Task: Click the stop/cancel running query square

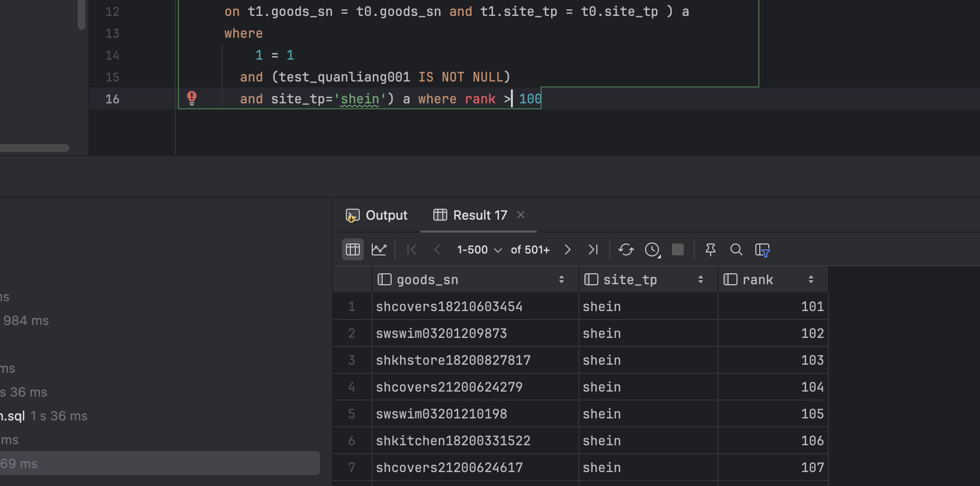Action: tap(678, 249)
